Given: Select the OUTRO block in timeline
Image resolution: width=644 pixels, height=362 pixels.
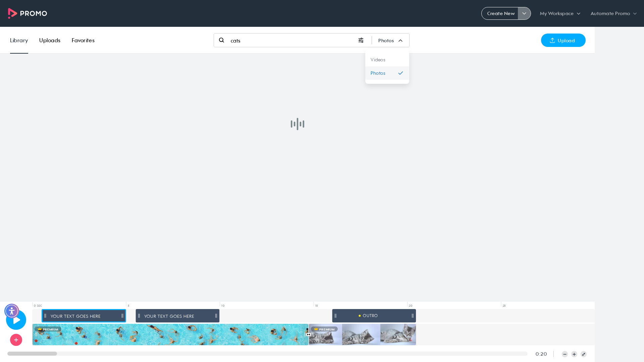Looking at the screenshot, I should click(x=374, y=316).
